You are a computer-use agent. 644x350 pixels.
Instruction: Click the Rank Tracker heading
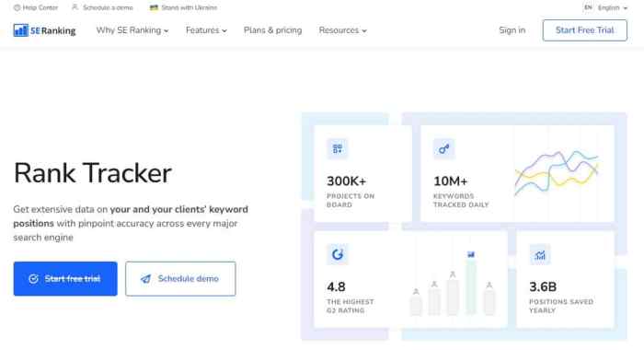92,173
